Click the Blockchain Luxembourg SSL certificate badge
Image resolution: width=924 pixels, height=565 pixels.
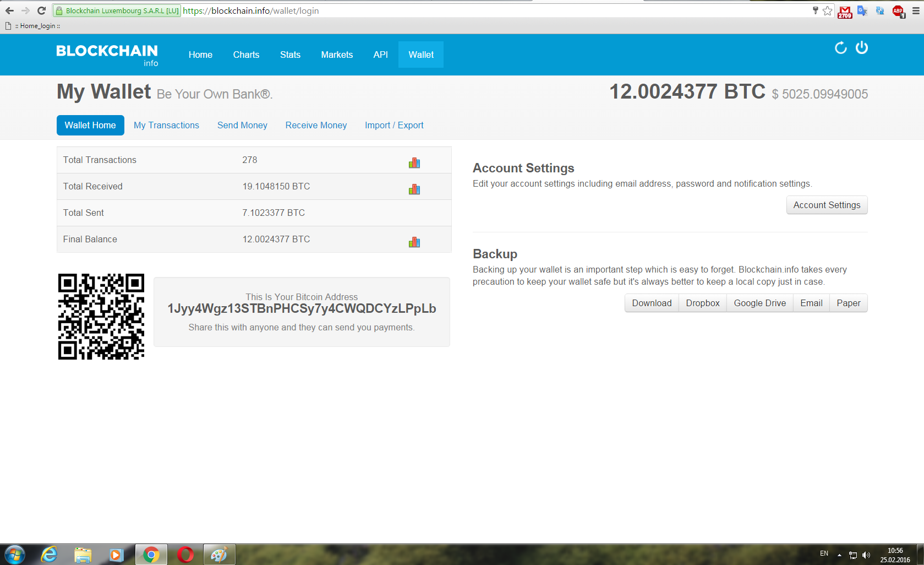point(117,10)
